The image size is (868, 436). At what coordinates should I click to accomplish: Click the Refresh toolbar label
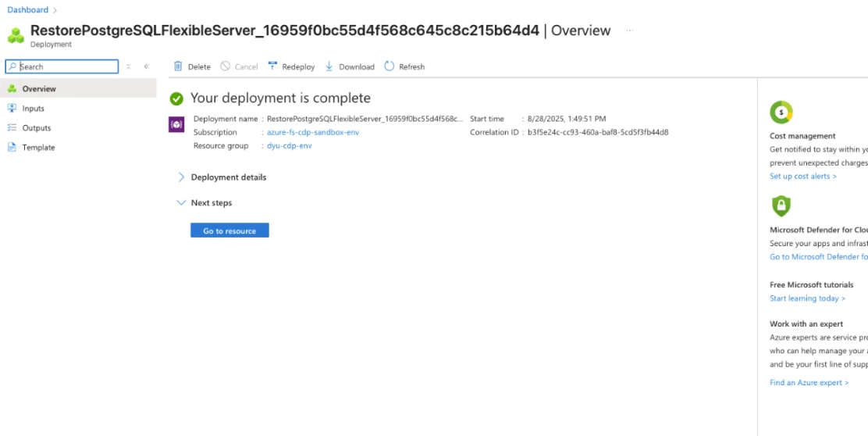click(x=412, y=66)
